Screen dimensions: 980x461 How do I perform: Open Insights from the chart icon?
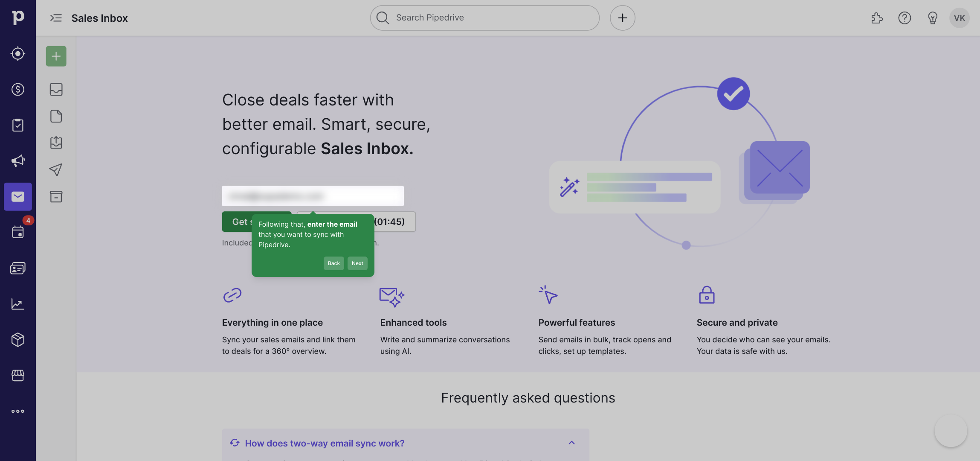18,304
